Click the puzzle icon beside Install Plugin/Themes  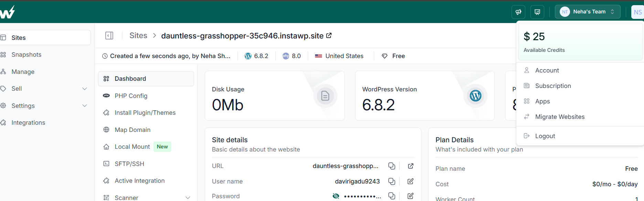[106, 113]
